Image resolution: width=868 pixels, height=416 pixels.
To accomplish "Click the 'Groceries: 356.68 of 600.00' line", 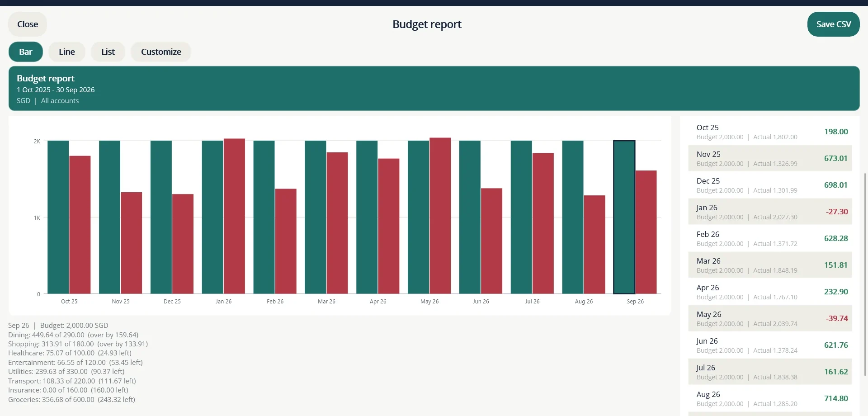I will pos(71,400).
